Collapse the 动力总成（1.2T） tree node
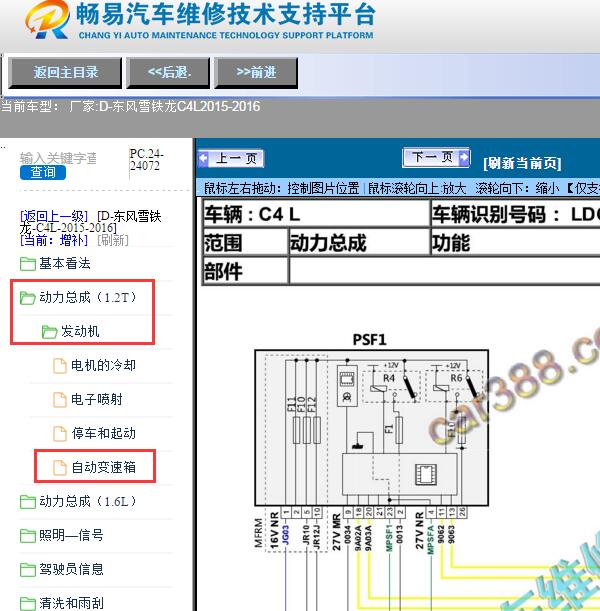 tap(88, 298)
